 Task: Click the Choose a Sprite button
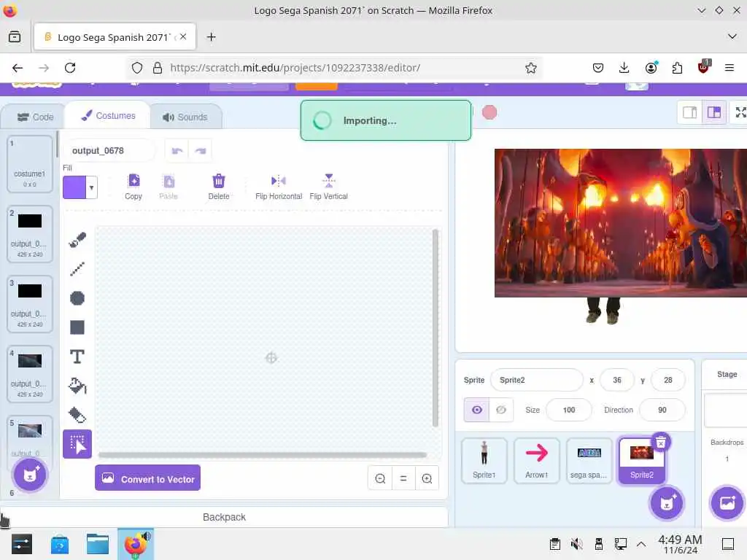click(x=667, y=503)
